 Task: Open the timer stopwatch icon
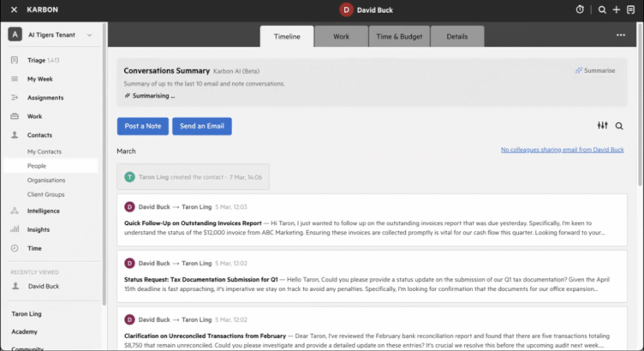click(x=580, y=9)
